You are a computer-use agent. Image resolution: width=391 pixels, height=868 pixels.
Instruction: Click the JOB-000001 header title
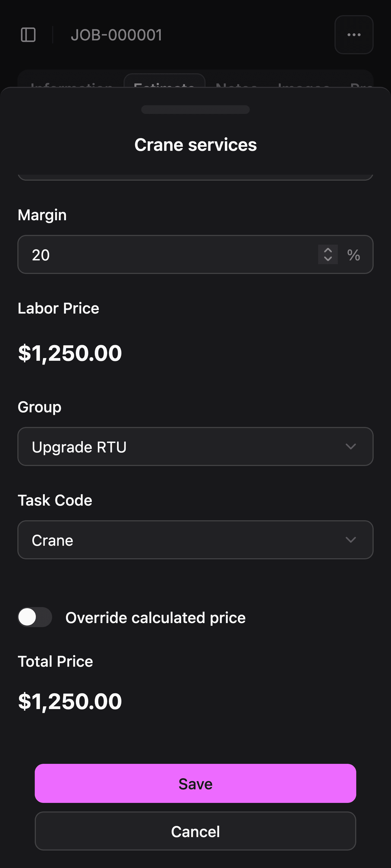click(x=116, y=35)
